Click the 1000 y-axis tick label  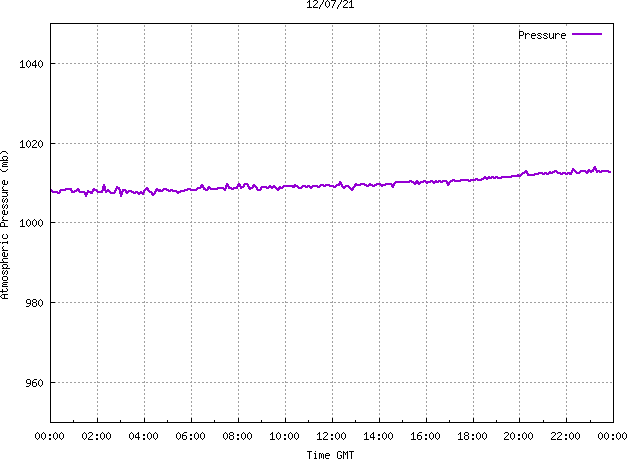pos(32,223)
